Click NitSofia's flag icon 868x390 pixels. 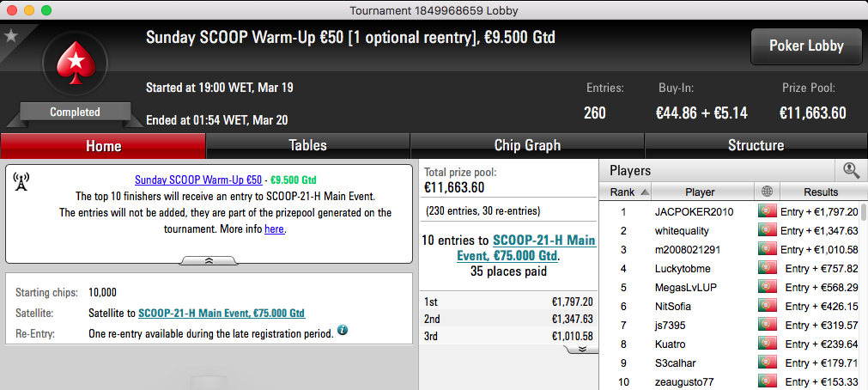[767, 307]
